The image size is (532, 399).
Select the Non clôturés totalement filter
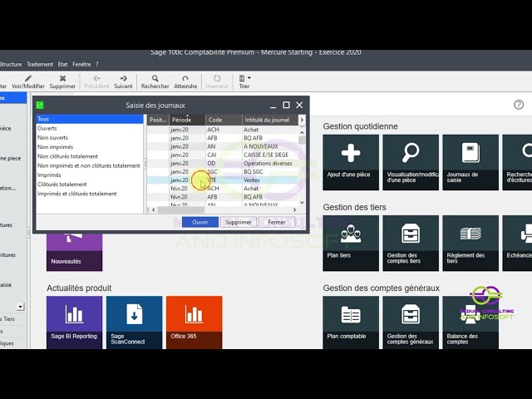tap(90, 156)
